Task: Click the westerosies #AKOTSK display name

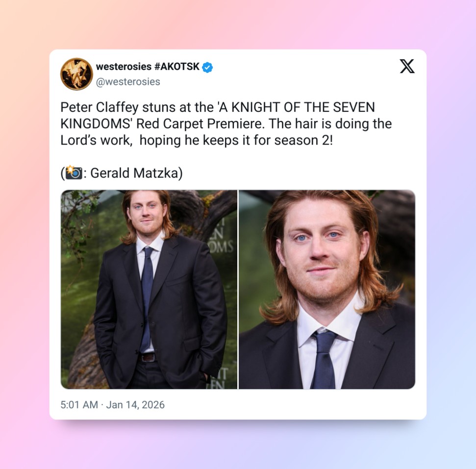Action: point(148,67)
